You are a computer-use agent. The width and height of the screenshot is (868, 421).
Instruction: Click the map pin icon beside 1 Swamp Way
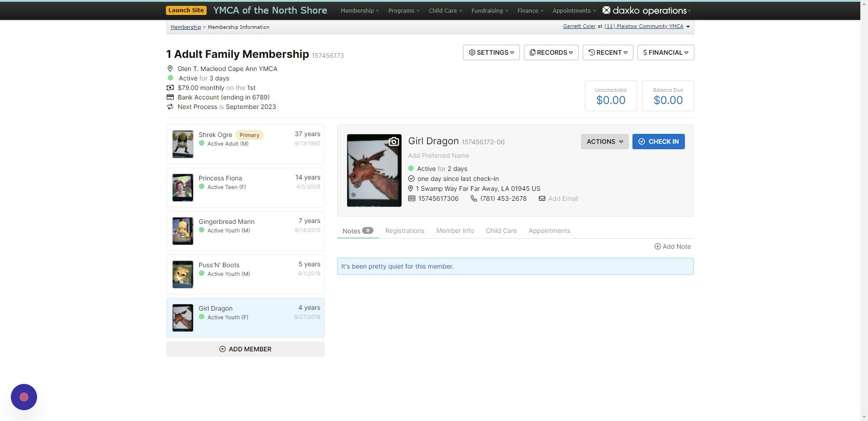pos(410,189)
